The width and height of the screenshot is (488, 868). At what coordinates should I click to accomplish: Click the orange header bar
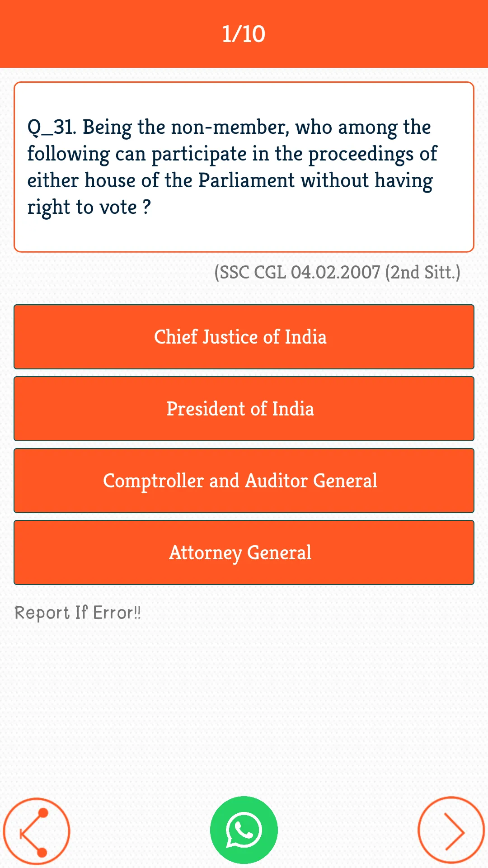(244, 34)
